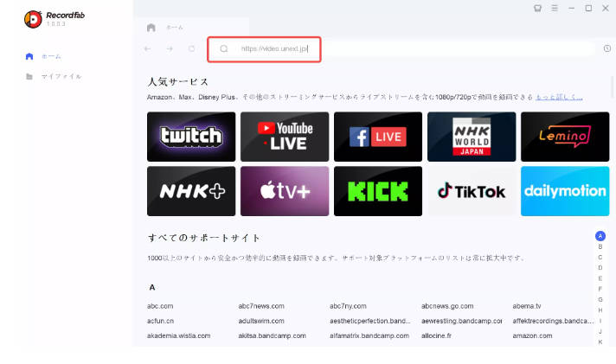Click the RecordFab logo icon
This screenshot has height=364, width=616.
click(33, 19)
